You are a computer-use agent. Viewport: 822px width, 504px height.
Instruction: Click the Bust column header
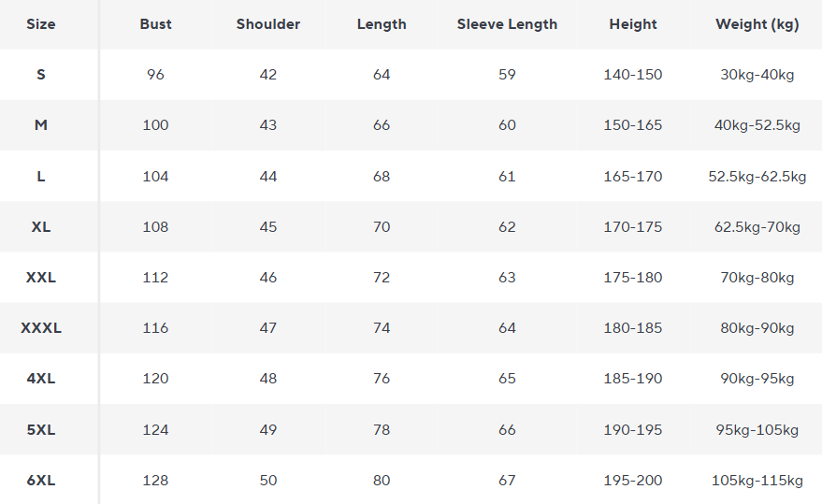point(155,24)
